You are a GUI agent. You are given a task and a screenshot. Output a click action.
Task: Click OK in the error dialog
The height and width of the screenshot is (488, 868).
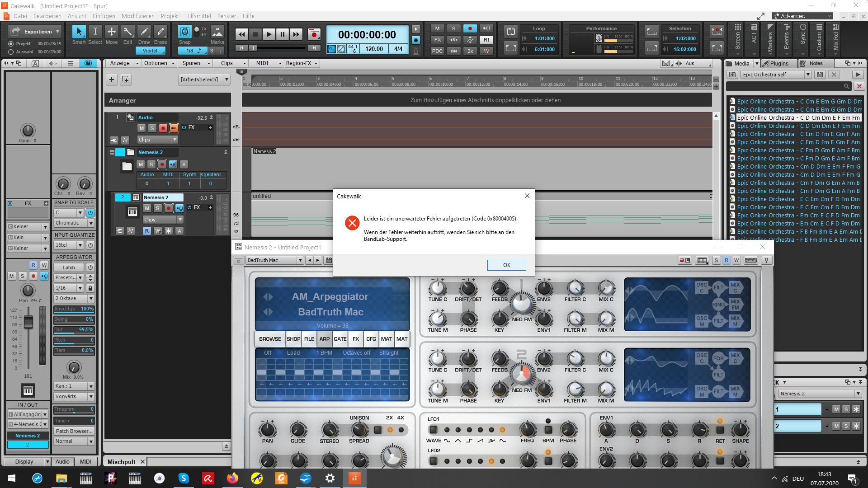click(506, 265)
